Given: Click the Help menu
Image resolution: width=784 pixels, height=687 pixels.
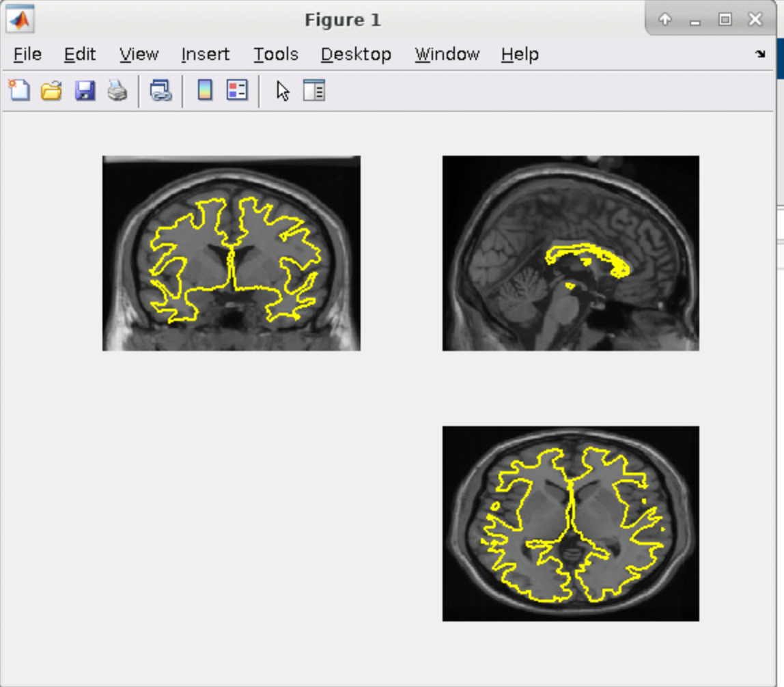Looking at the screenshot, I should point(520,55).
